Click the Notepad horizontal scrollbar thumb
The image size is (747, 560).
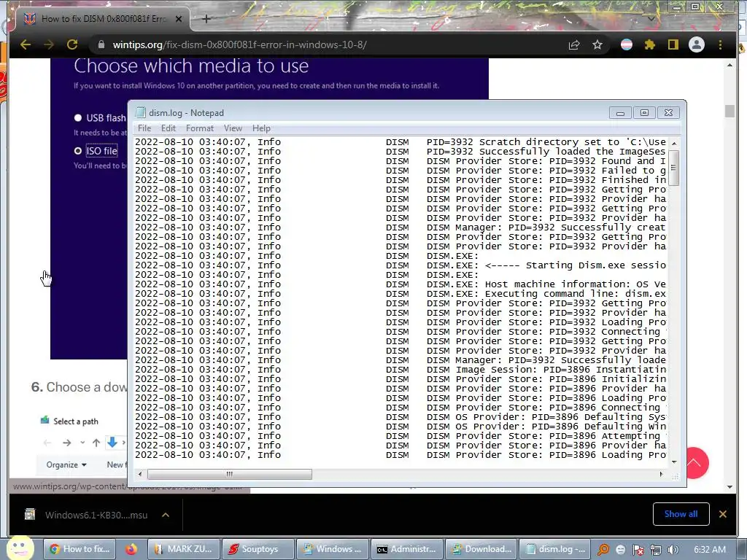tap(230, 474)
